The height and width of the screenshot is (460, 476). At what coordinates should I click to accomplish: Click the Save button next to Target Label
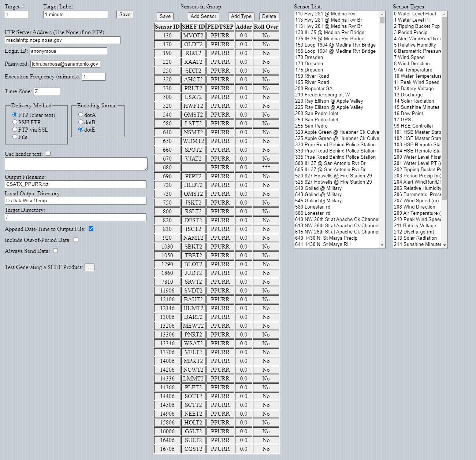pos(124,15)
